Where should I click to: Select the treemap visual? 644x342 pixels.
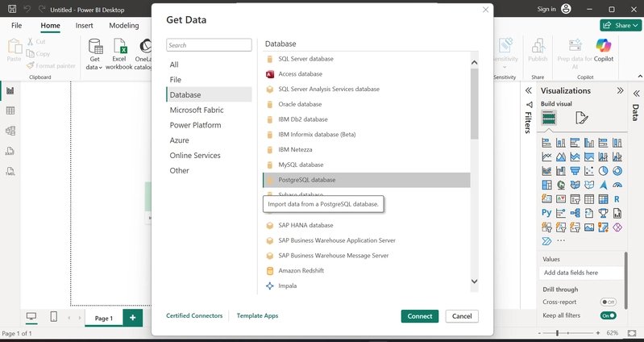tap(546, 185)
